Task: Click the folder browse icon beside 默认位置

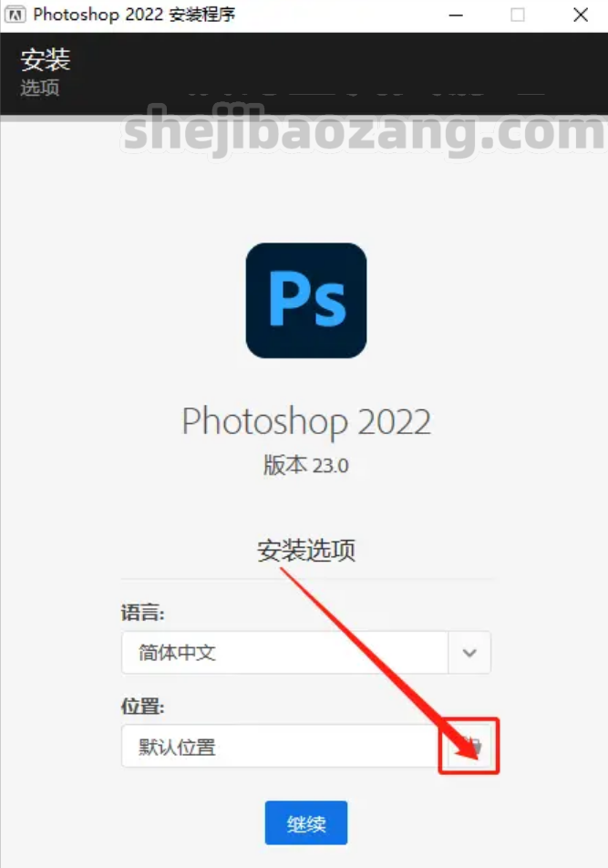Action: [x=470, y=746]
